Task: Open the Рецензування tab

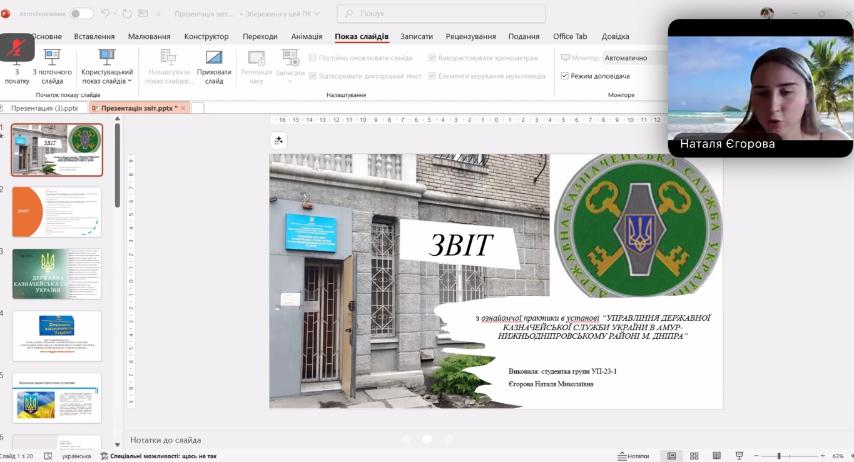Action: [471, 37]
